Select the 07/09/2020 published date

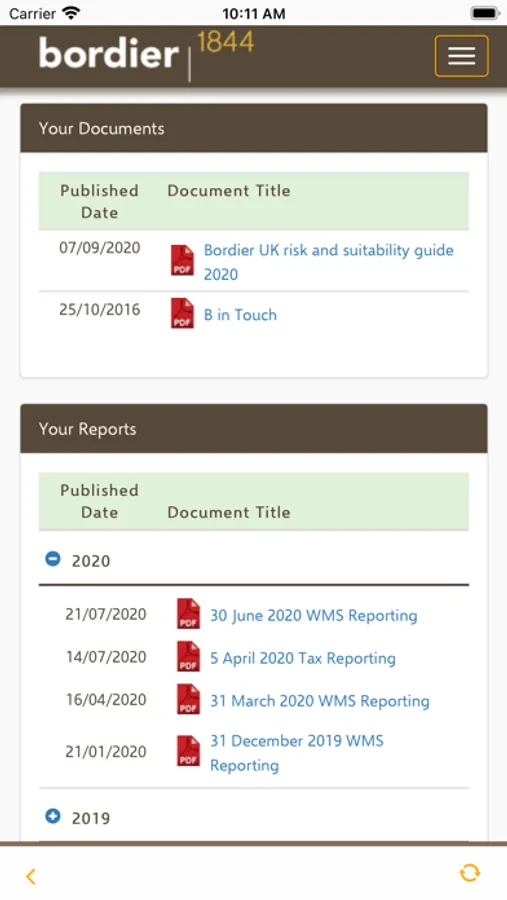point(100,247)
